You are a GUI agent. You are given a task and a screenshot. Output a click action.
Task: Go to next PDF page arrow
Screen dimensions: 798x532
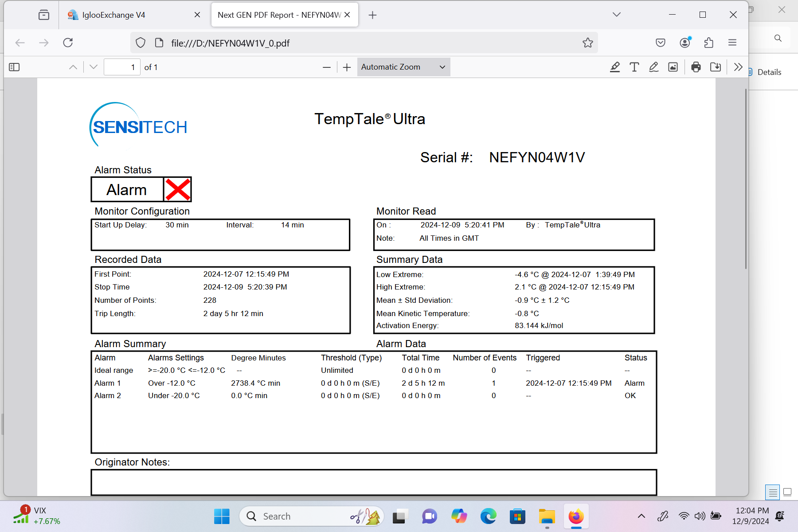click(x=93, y=67)
